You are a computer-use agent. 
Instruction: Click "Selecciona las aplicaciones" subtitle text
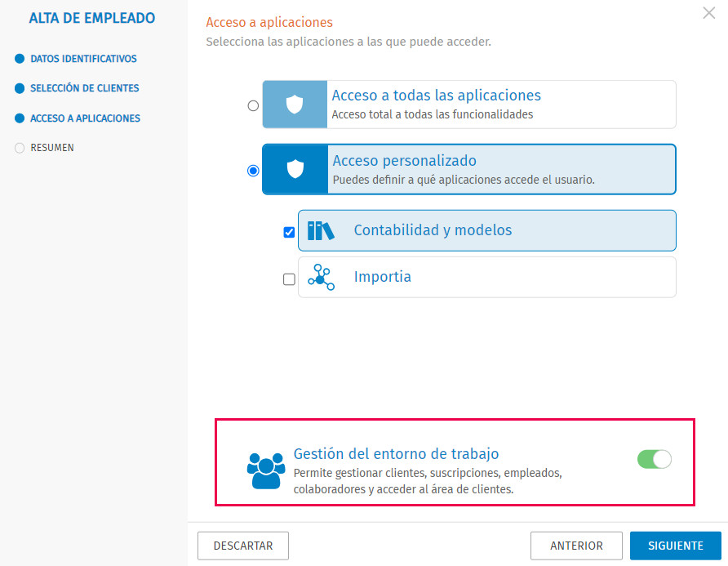tap(348, 42)
